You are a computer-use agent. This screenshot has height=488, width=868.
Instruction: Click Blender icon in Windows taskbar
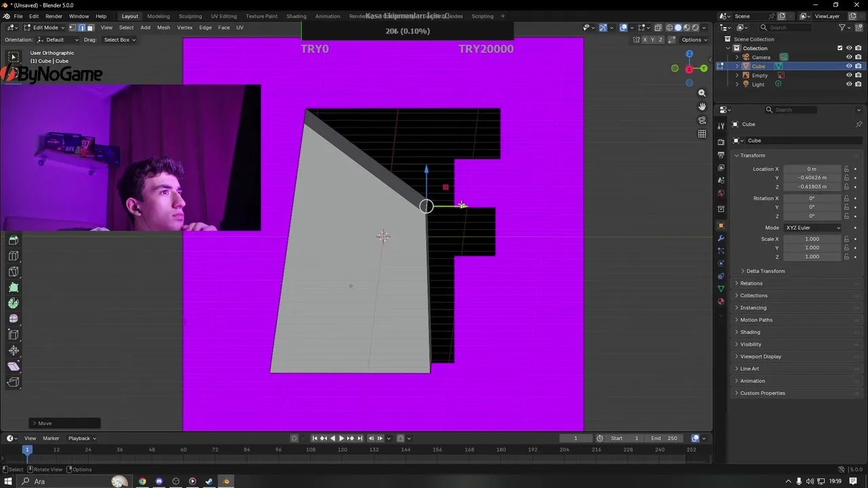(x=226, y=481)
